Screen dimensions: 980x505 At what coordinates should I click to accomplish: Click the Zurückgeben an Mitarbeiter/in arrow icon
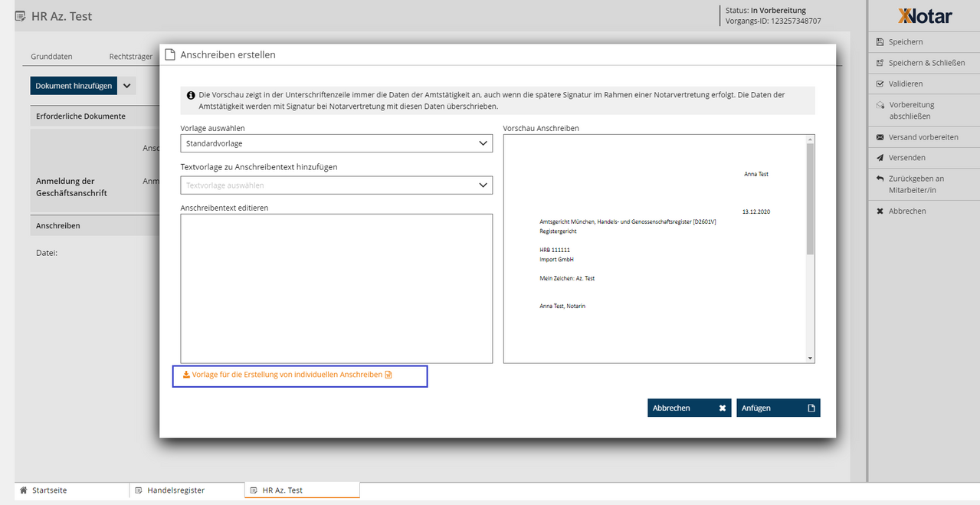880,179
